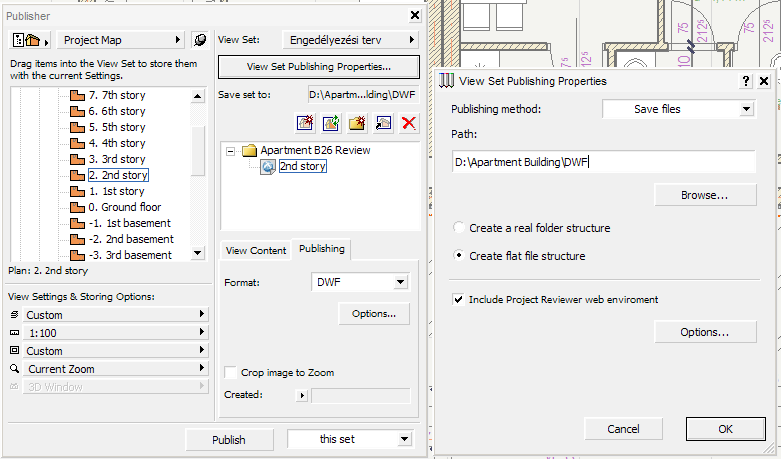The height and width of the screenshot is (459, 781).
Task: Click the Path input field
Action: pyautogui.click(x=604, y=162)
